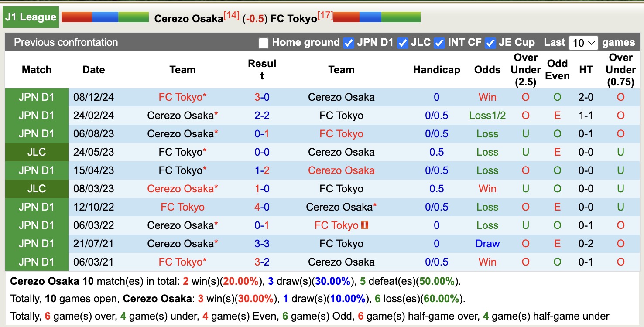Click the footnote marker [14] beside Cerezo Osaka
644x327 pixels.
tap(233, 14)
